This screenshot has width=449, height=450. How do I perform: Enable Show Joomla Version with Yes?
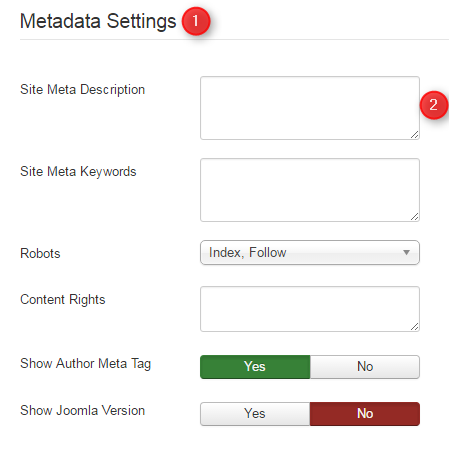point(255,414)
